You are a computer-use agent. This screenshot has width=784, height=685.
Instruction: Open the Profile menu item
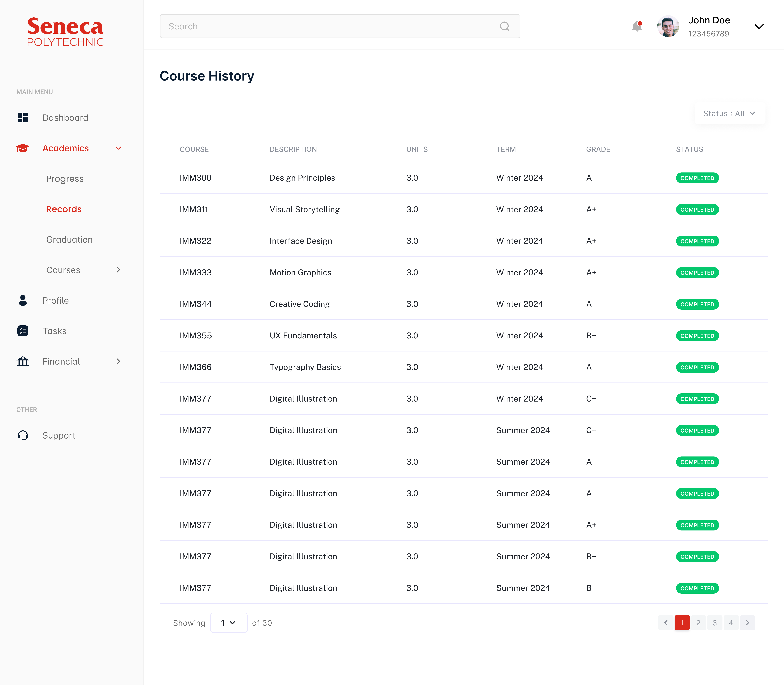[56, 300]
